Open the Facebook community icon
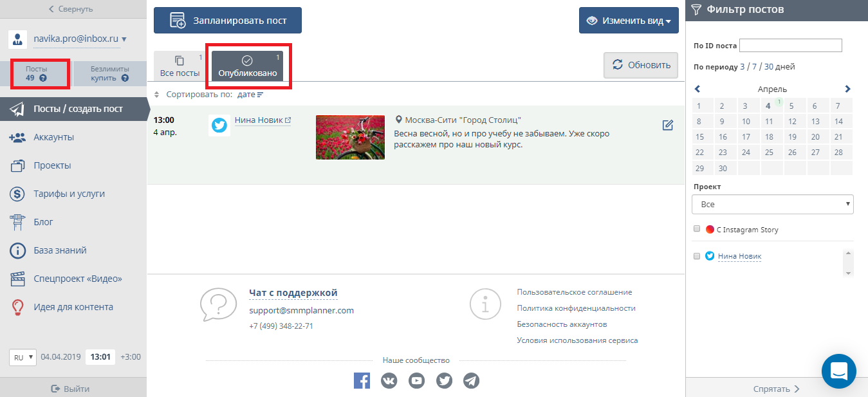Viewport: 868px width, 397px height. pyautogui.click(x=362, y=381)
